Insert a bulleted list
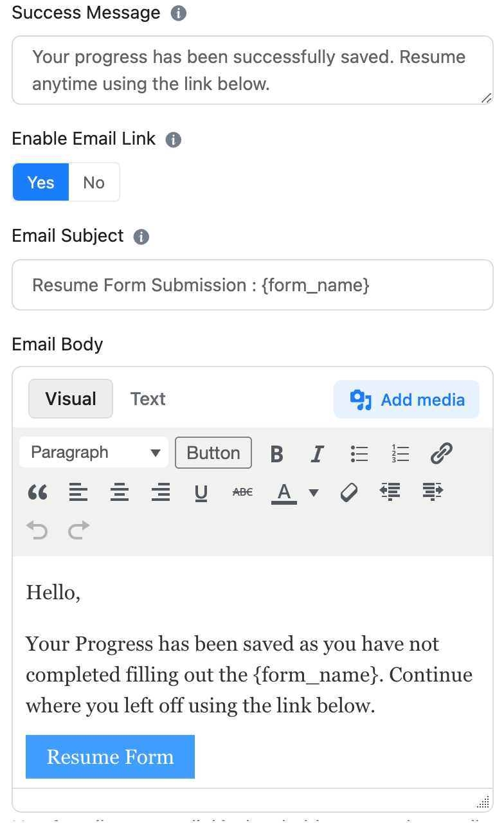This screenshot has height=823, width=504. tap(359, 453)
